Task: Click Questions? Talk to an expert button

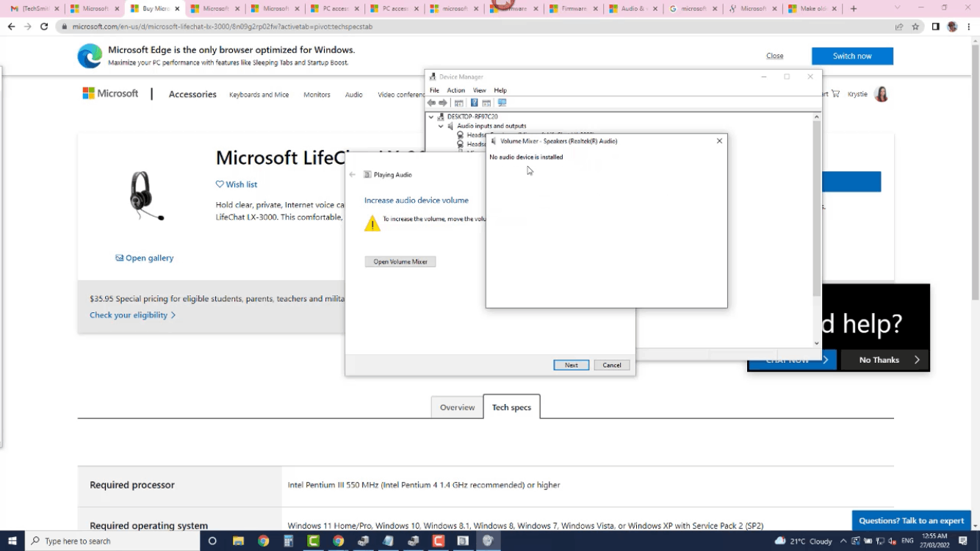Action: click(911, 521)
